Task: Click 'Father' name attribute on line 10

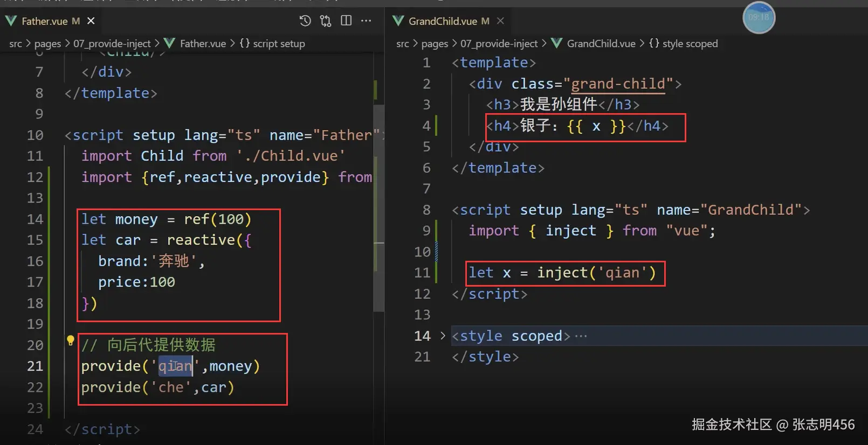Action: coord(347,135)
